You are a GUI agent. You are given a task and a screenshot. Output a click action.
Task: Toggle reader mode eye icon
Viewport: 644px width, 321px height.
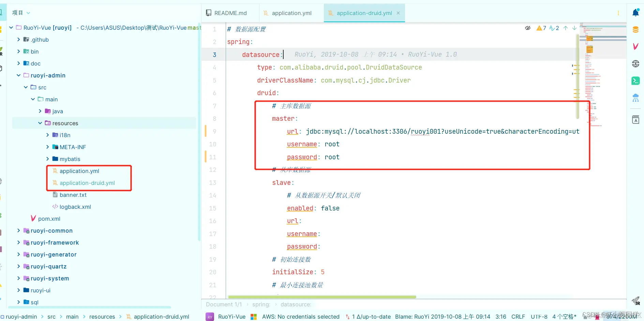(528, 28)
